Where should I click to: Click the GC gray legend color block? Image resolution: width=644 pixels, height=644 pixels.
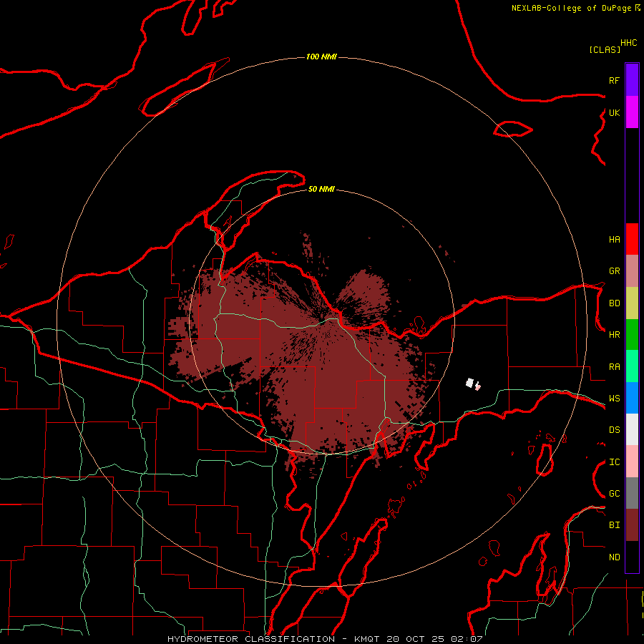[x=632, y=493]
